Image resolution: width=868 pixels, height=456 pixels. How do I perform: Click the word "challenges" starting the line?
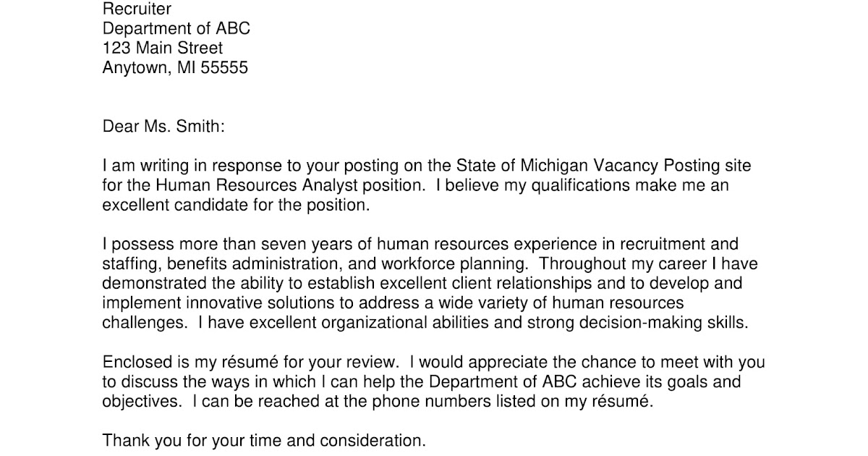coord(142,323)
